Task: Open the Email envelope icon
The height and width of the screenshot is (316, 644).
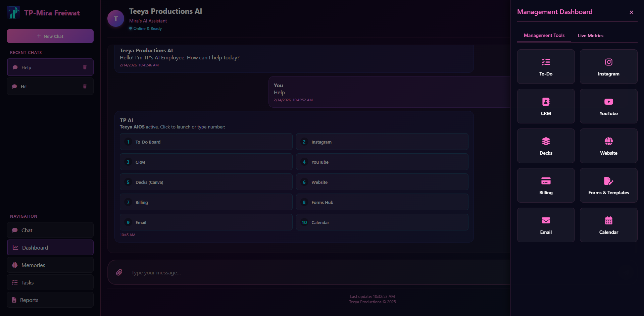Action: point(546,220)
